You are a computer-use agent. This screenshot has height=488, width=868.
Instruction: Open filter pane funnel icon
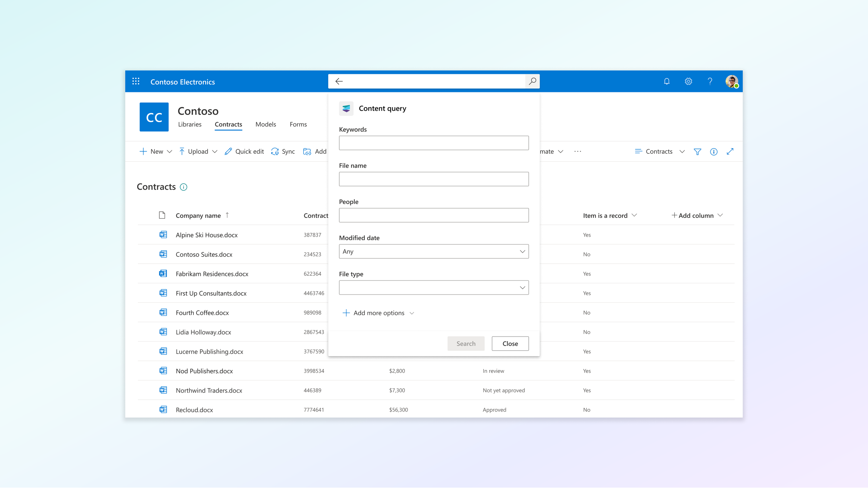(698, 152)
